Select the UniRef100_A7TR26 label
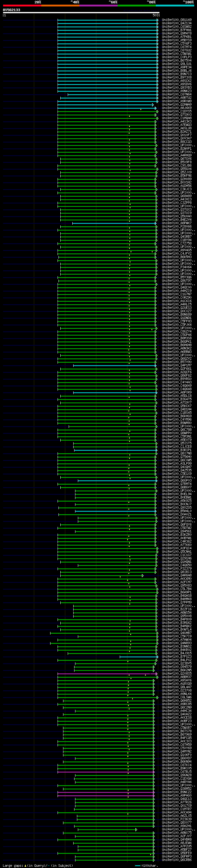Image resolution: width=197 pixels, height=868 pixels. [177, 802]
